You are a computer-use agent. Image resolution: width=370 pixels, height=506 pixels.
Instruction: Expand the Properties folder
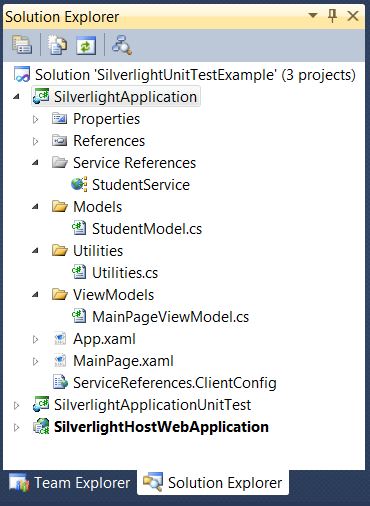click(35, 119)
